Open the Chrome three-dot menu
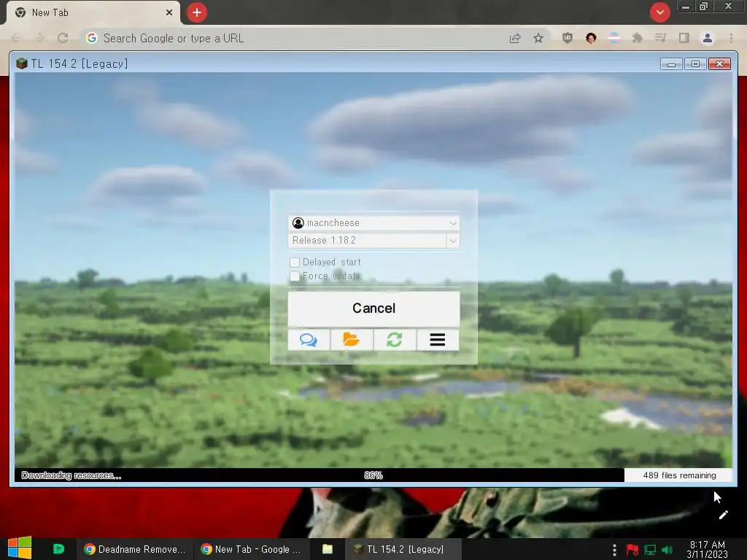The image size is (747, 560). (731, 38)
